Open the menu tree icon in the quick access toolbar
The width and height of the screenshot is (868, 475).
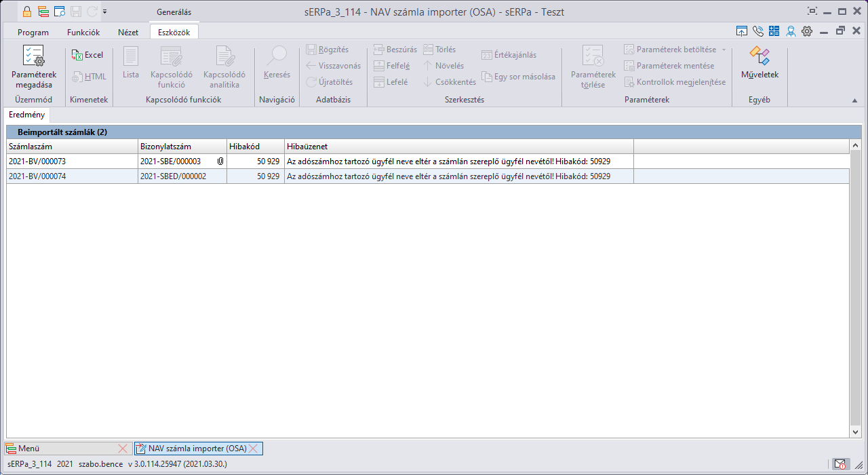pos(43,12)
